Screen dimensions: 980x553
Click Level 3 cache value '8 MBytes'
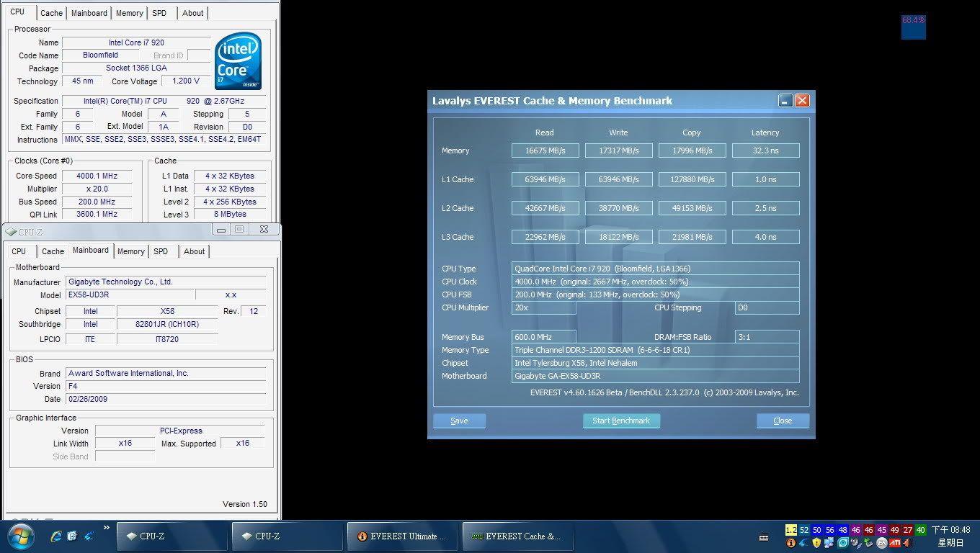pos(230,215)
